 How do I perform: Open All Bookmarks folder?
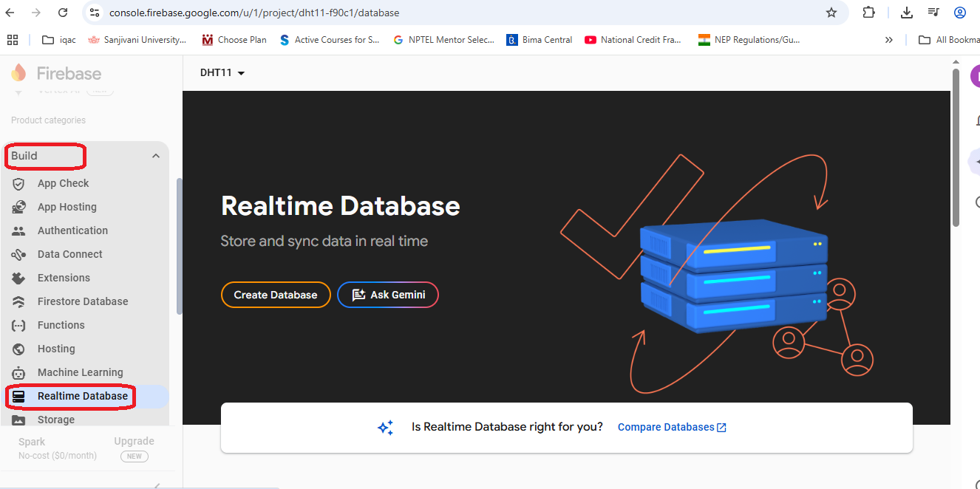949,40
